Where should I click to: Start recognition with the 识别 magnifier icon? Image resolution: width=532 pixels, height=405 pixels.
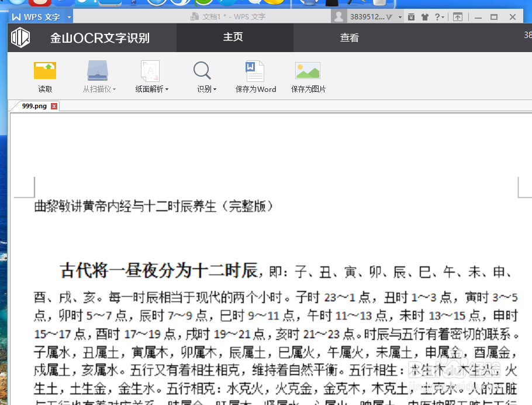(x=202, y=70)
